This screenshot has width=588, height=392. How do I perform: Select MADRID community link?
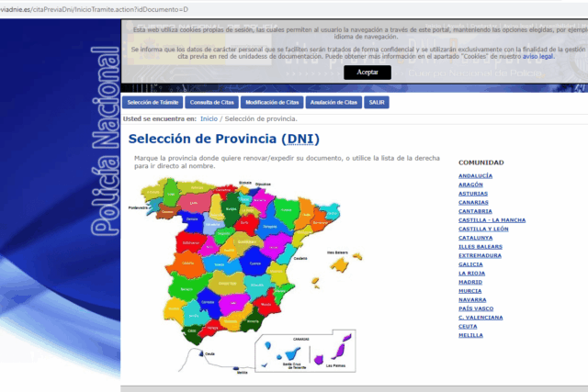click(470, 282)
